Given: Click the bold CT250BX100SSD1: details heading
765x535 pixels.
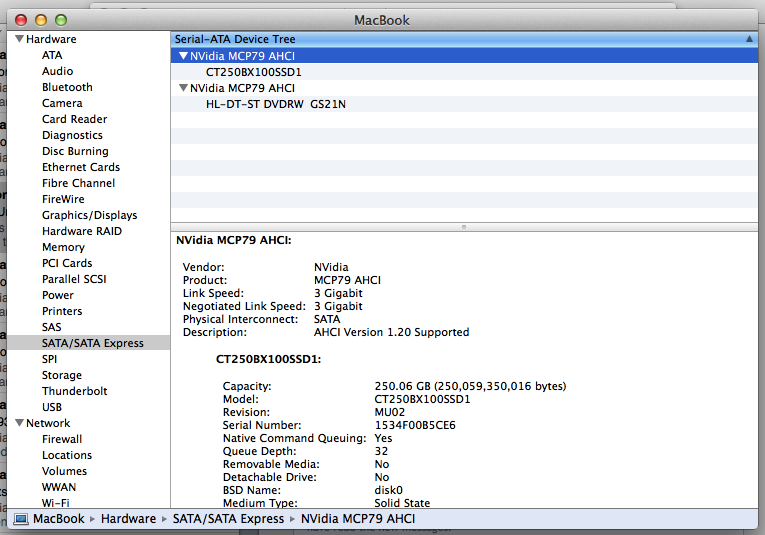Looking at the screenshot, I should tap(268, 359).
